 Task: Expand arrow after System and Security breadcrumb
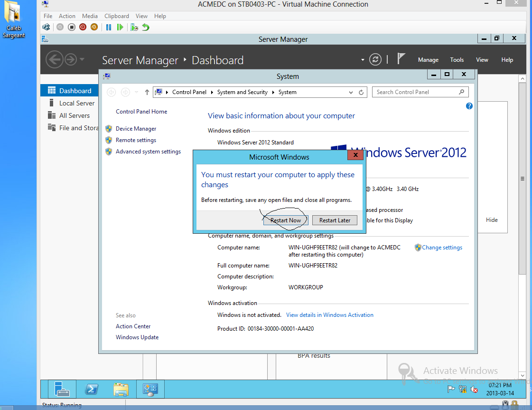(x=273, y=92)
